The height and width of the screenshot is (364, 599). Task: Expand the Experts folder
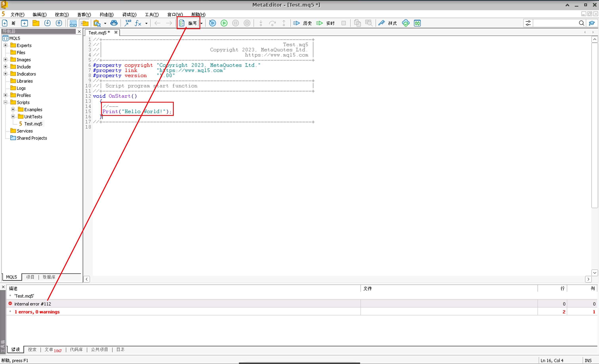pos(5,45)
